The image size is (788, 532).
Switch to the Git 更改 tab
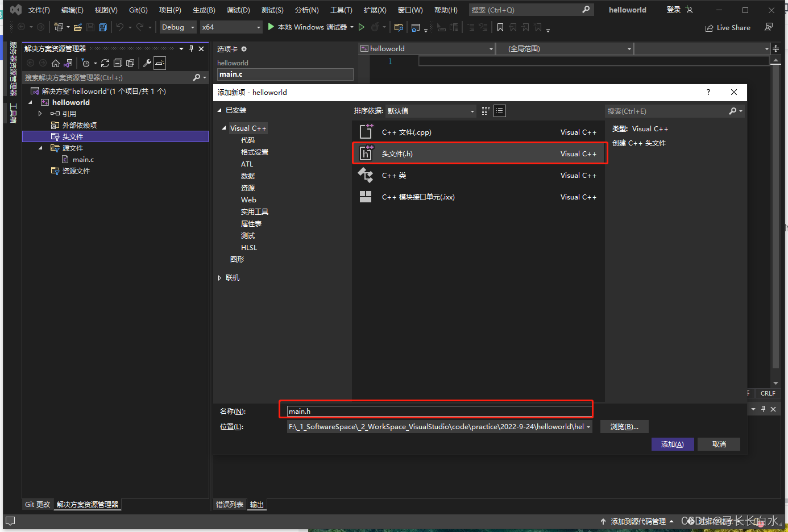pos(38,504)
